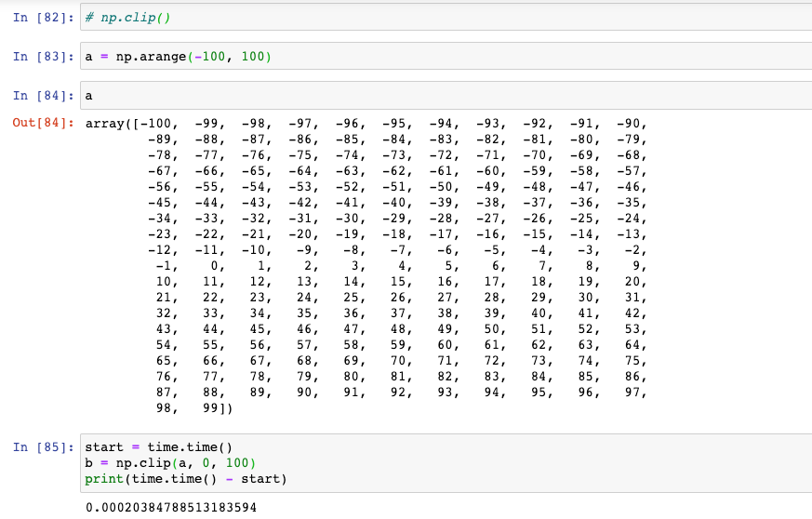The width and height of the screenshot is (812, 519).
Task: Click the value '75,' in the array output
Action: tap(635, 361)
